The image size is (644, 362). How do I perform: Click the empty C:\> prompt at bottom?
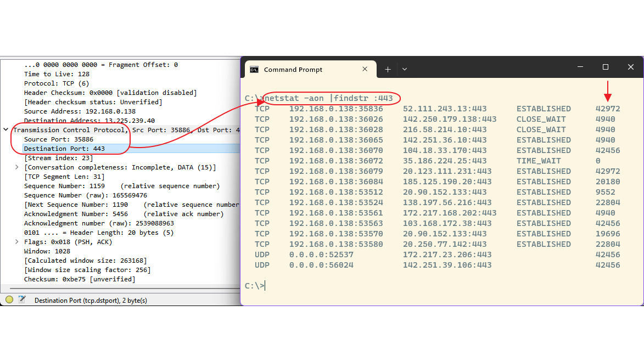(x=255, y=286)
